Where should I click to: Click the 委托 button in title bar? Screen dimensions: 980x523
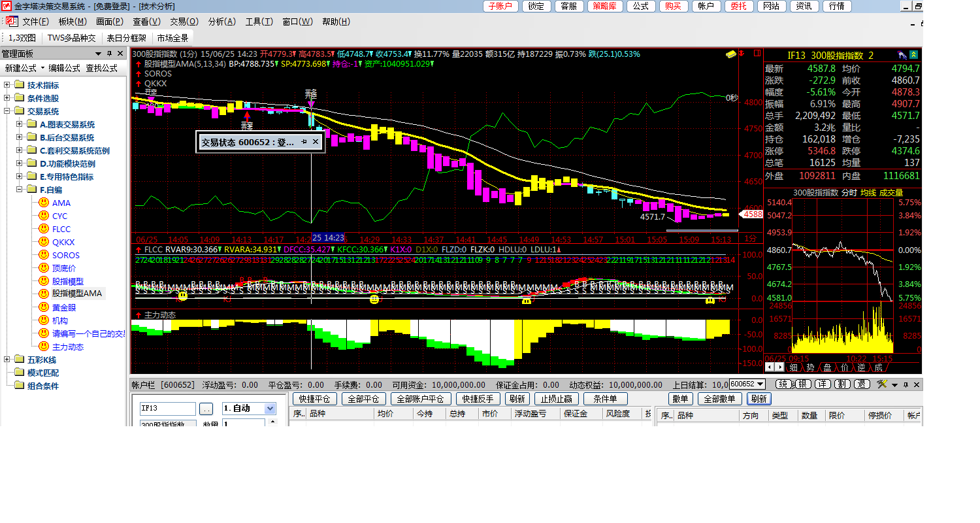739,6
